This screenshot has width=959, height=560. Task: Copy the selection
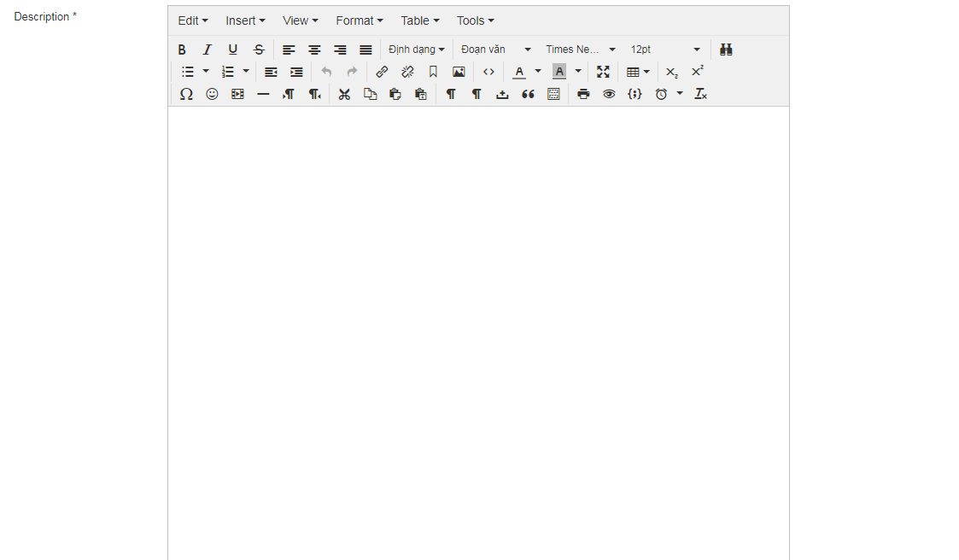pyautogui.click(x=370, y=94)
